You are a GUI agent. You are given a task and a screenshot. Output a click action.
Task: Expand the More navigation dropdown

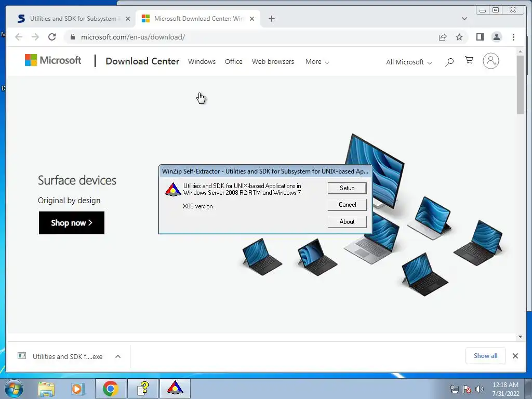pos(317,62)
